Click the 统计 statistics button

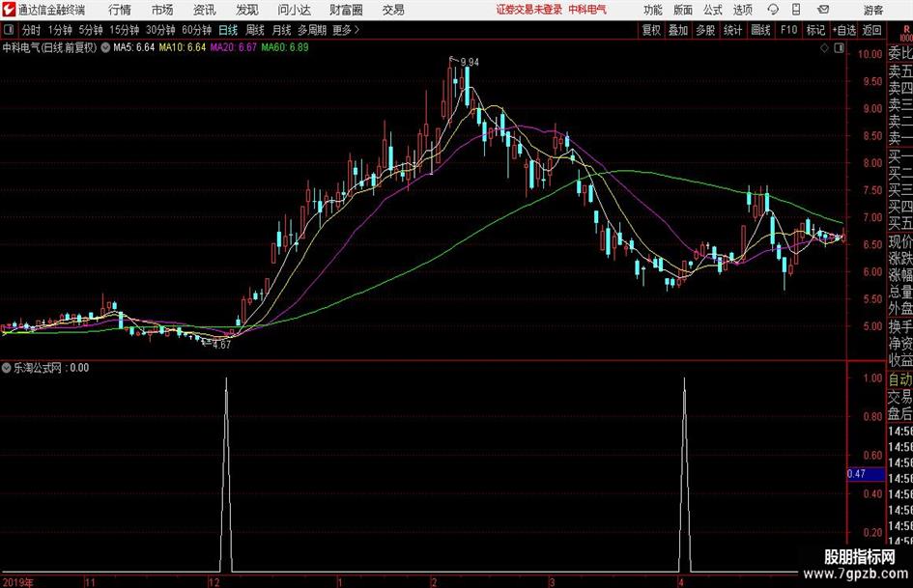(x=732, y=30)
